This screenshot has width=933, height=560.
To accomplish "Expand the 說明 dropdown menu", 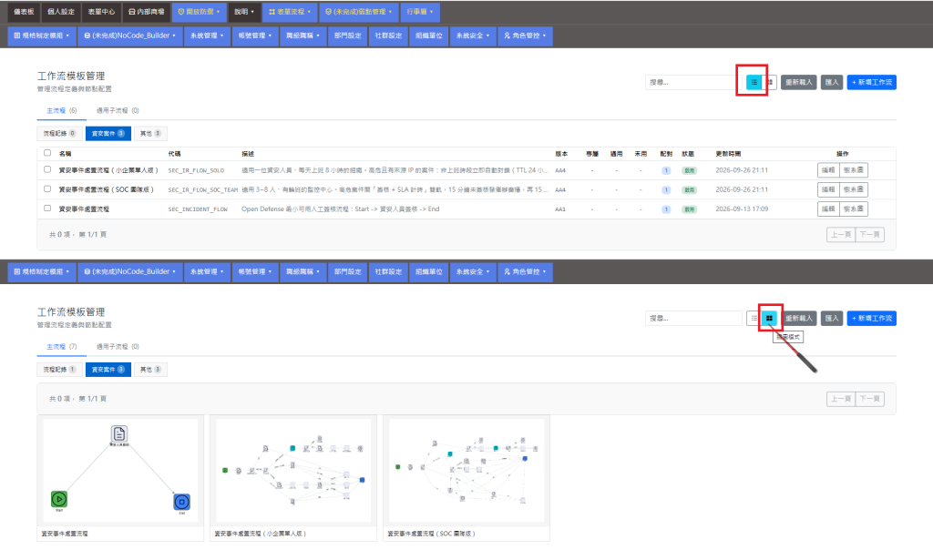I will click(244, 12).
